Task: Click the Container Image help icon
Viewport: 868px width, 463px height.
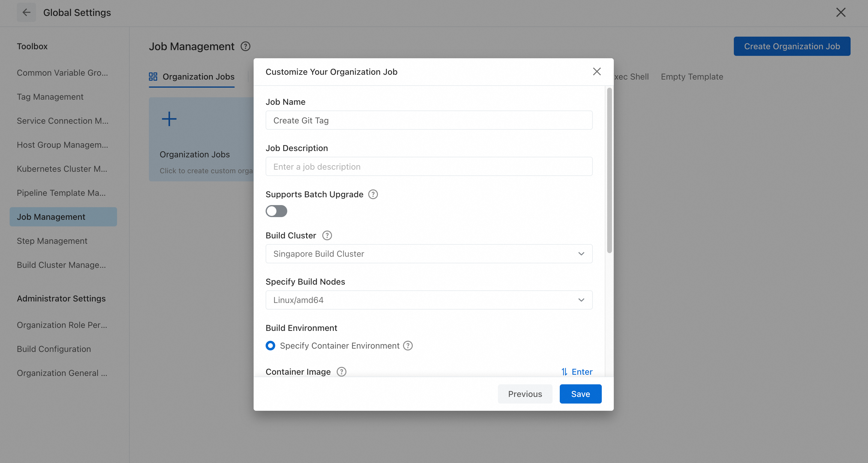Action: point(341,372)
